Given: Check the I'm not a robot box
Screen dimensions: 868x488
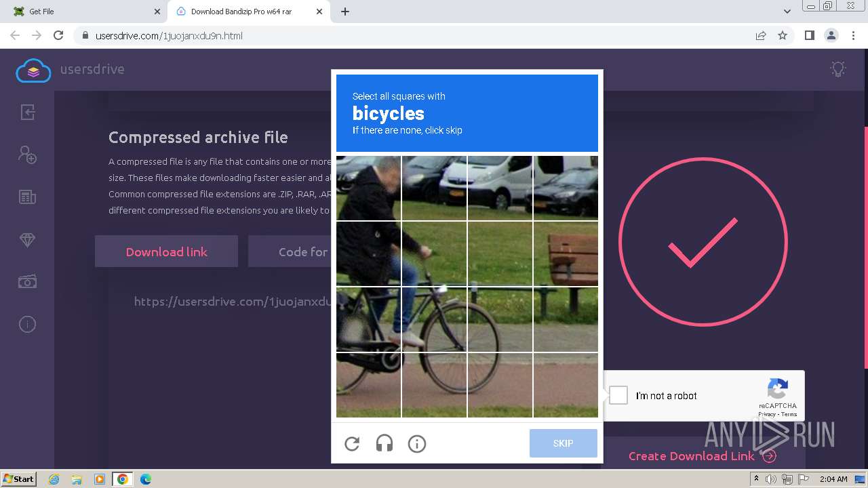Looking at the screenshot, I should (618, 395).
